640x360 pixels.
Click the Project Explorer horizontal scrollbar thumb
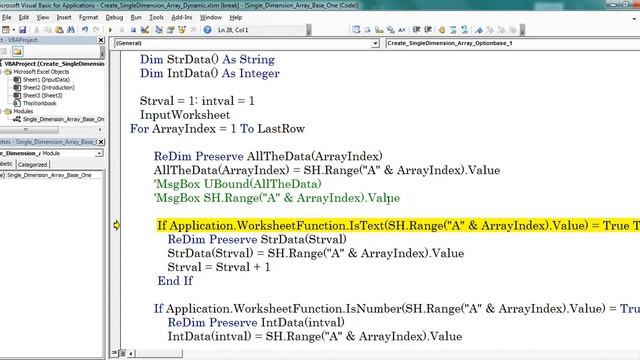coord(29,130)
